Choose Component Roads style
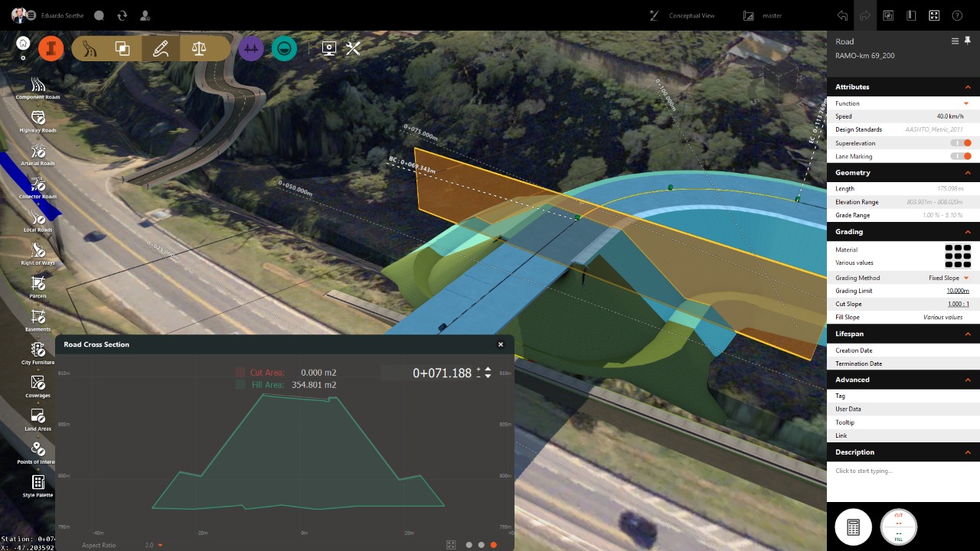 click(x=38, y=88)
